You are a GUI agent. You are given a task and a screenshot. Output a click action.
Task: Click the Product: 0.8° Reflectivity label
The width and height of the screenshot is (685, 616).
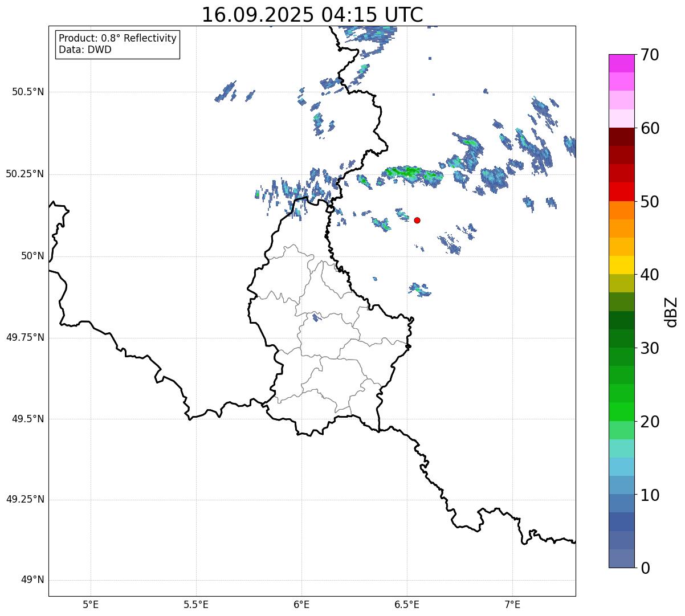pyautogui.click(x=118, y=38)
